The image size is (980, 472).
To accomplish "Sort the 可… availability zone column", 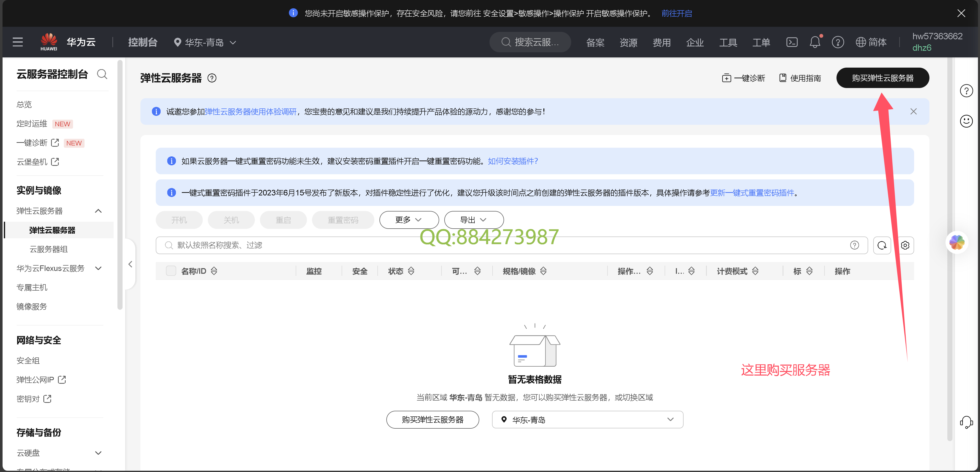I will tap(477, 271).
